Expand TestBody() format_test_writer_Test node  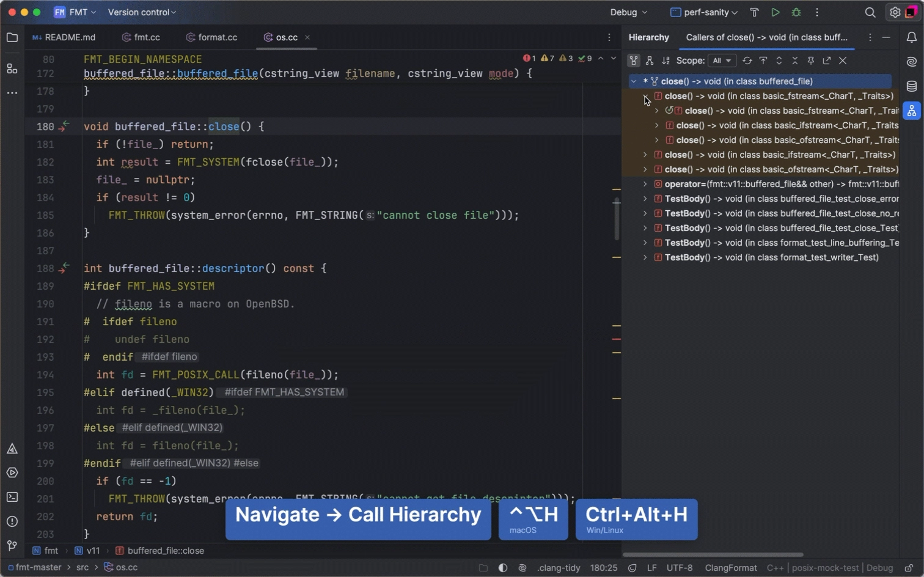point(645,257)
